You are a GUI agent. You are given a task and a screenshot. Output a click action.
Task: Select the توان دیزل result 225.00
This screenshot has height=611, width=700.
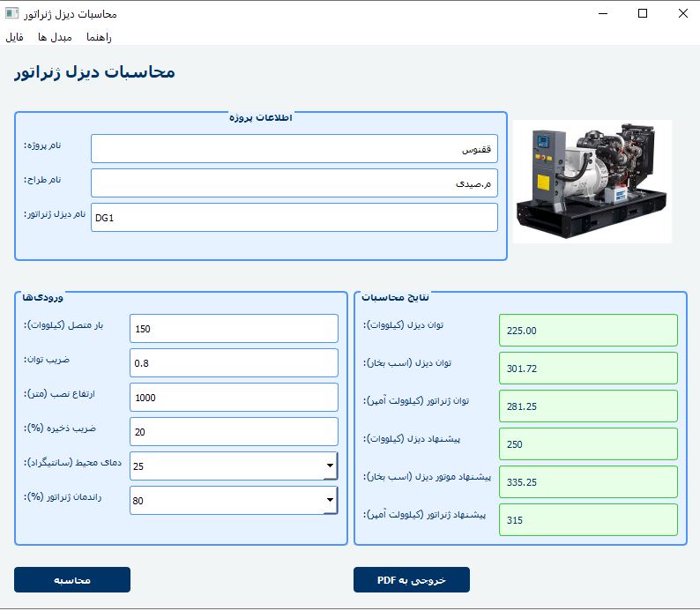[588, 331]
